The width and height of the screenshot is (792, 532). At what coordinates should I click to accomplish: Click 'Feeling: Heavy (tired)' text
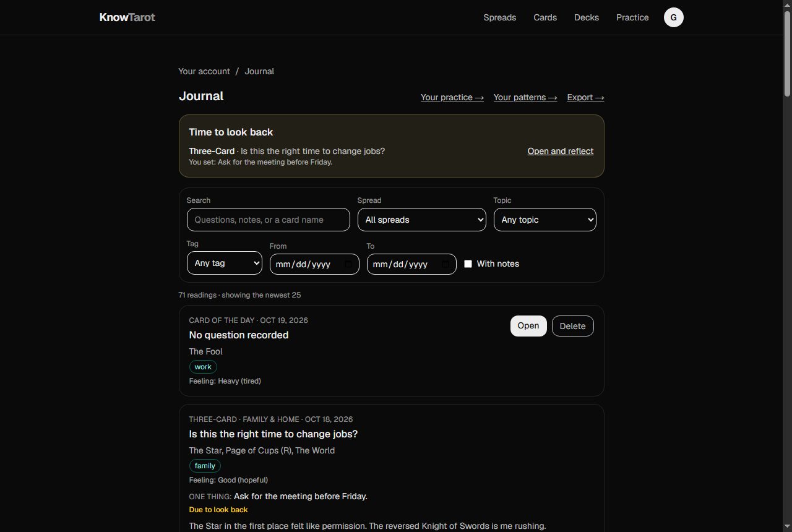click(x=225, y=381)
